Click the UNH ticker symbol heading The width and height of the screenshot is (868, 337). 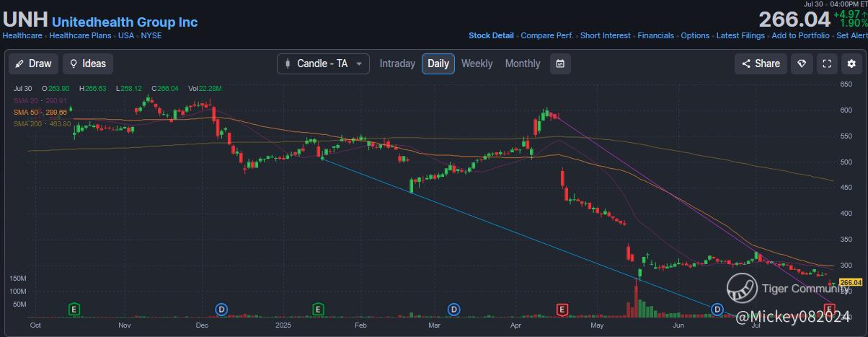click(x=25, y=20)
